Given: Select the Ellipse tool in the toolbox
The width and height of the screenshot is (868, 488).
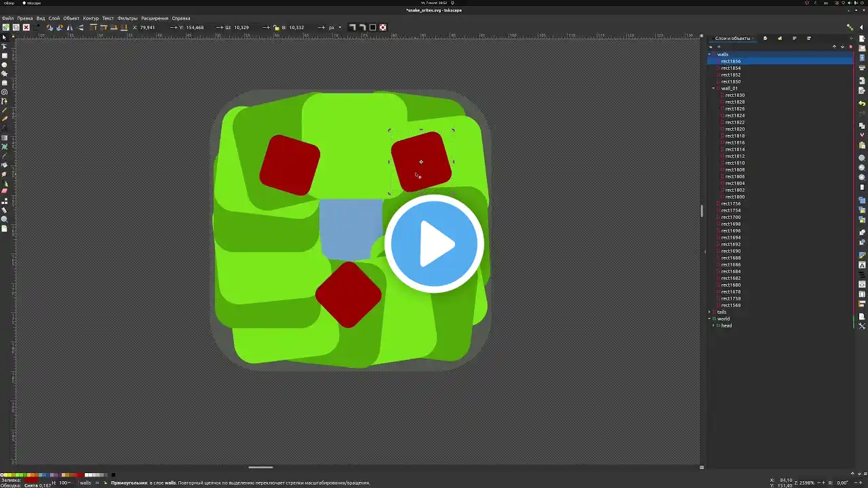Looking at the screenshot, I should pos(4,65).
